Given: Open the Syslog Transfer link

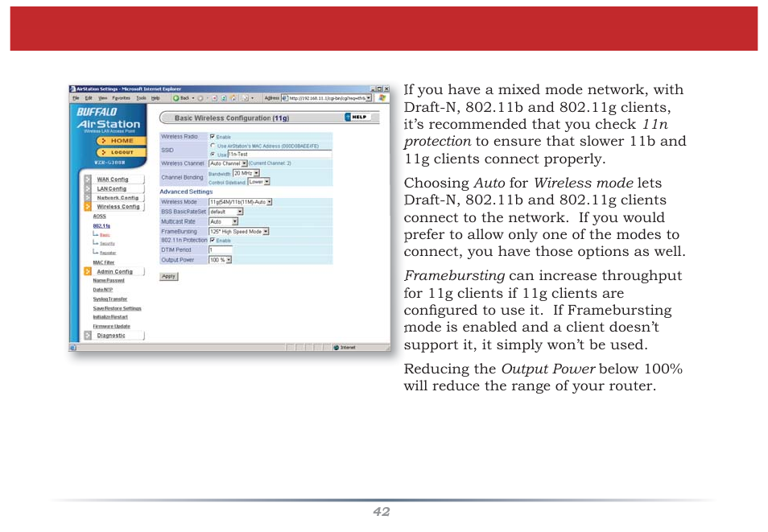Looking at the screenshot, I should coord(110,299).
